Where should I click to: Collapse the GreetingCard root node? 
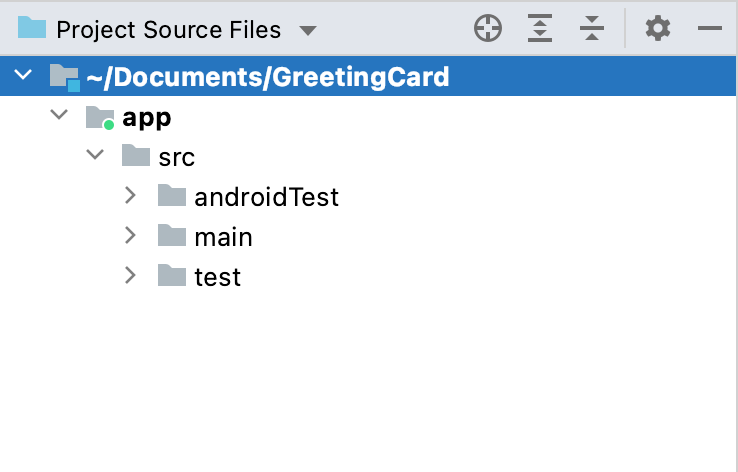(x=23, y=76)
